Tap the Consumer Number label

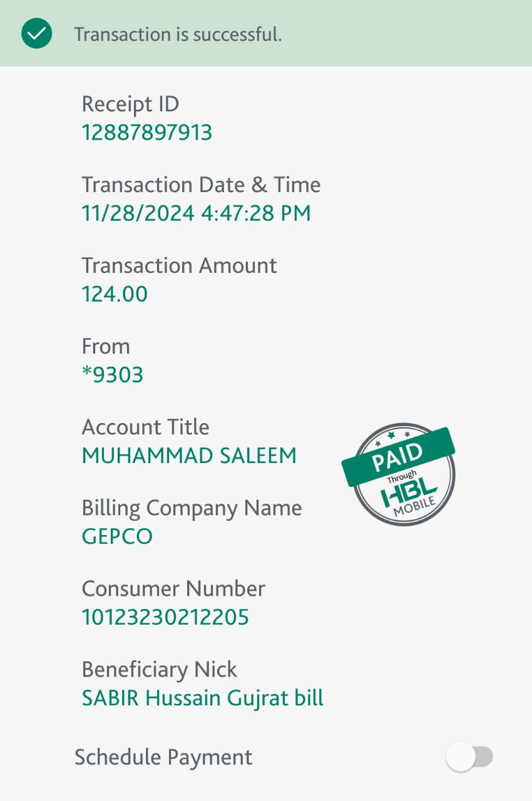(x=173, y=588)
